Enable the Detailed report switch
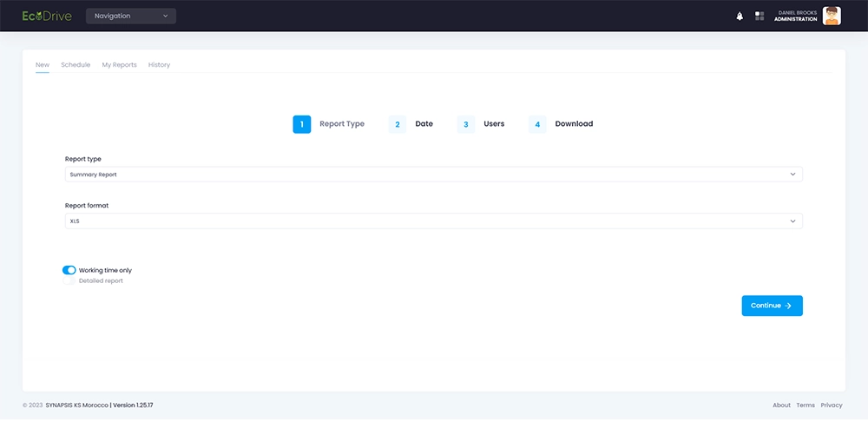The image size is (868, 422). (69, 280)
